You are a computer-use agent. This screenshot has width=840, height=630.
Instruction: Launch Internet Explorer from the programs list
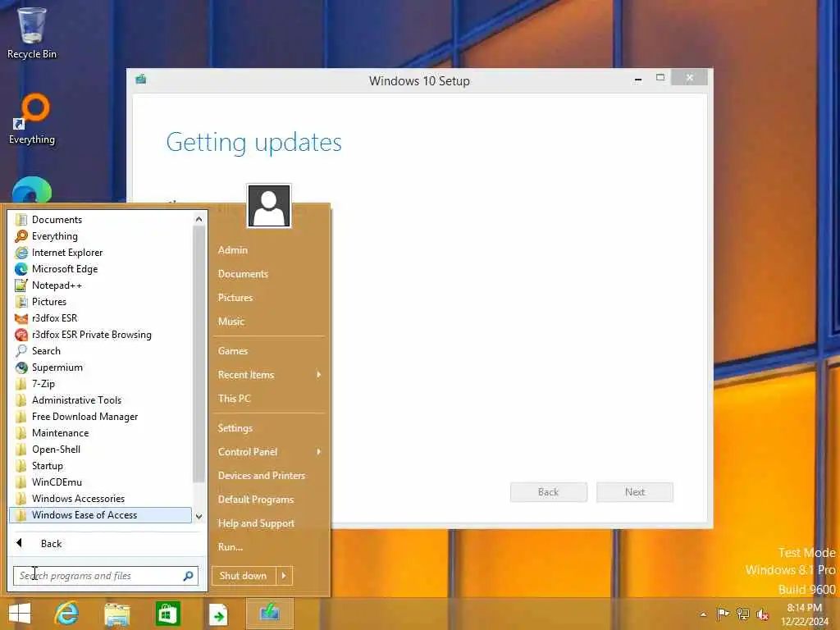(x=101, y=253)
